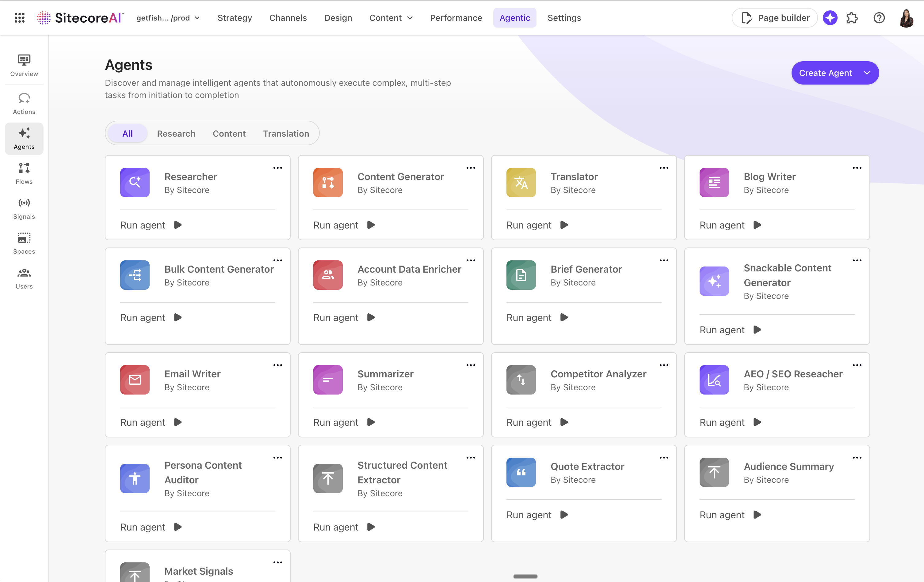
Task: Open the options menu on the Translator card
Action: [664, 168]
